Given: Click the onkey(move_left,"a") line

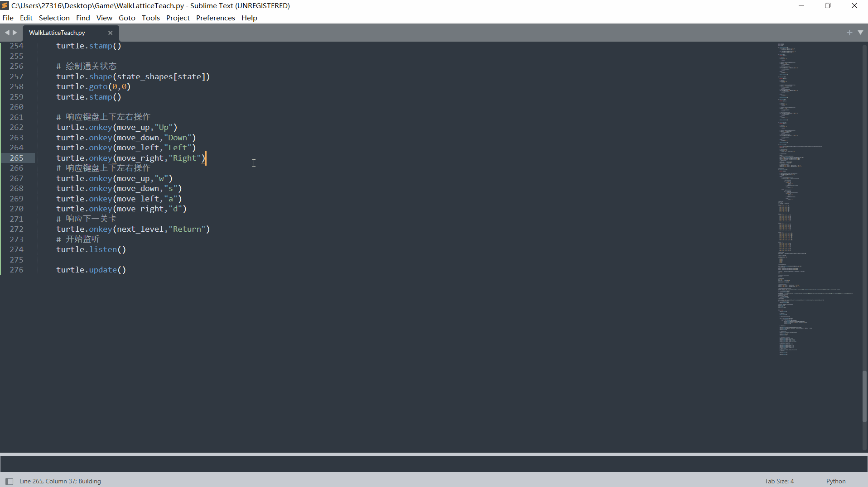Looking at the screenshot, I should (x=119, y=199).
